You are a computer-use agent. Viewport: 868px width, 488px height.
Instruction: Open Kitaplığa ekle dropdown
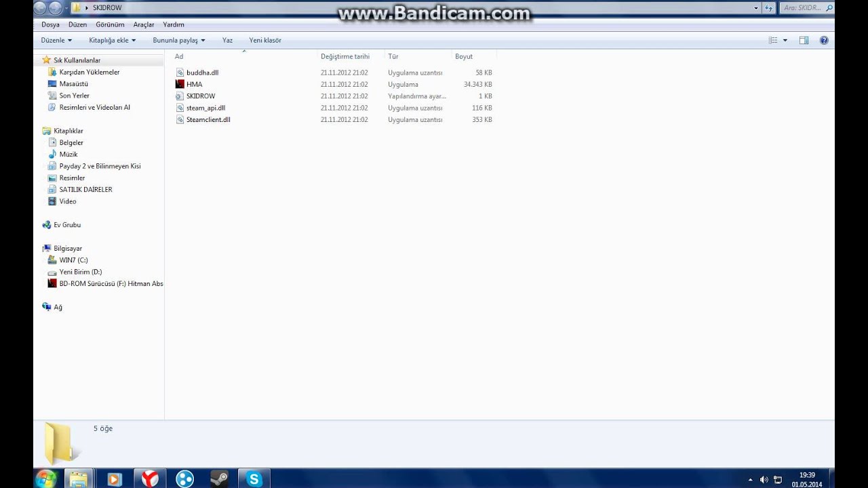(x=113, y=41)
